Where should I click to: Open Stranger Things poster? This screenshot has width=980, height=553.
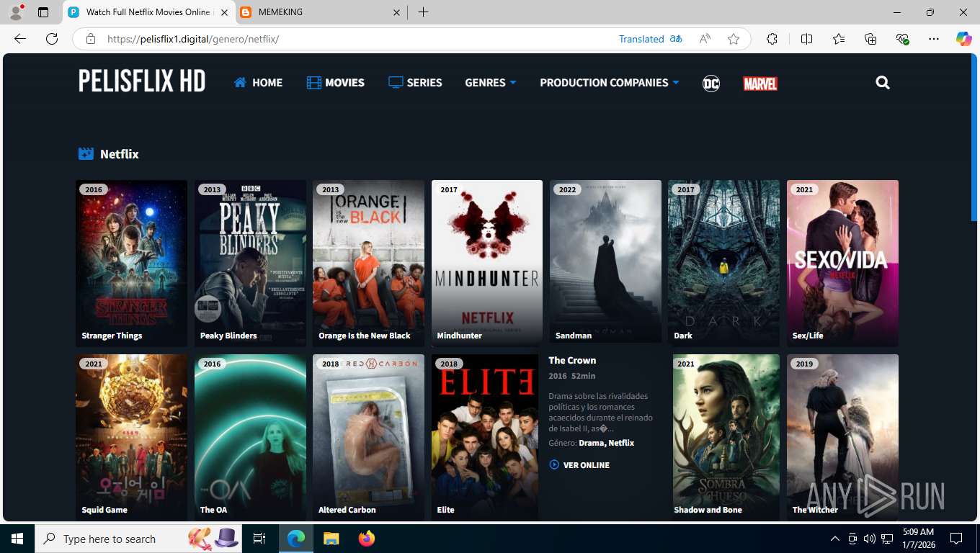click(x=131, y=263)
